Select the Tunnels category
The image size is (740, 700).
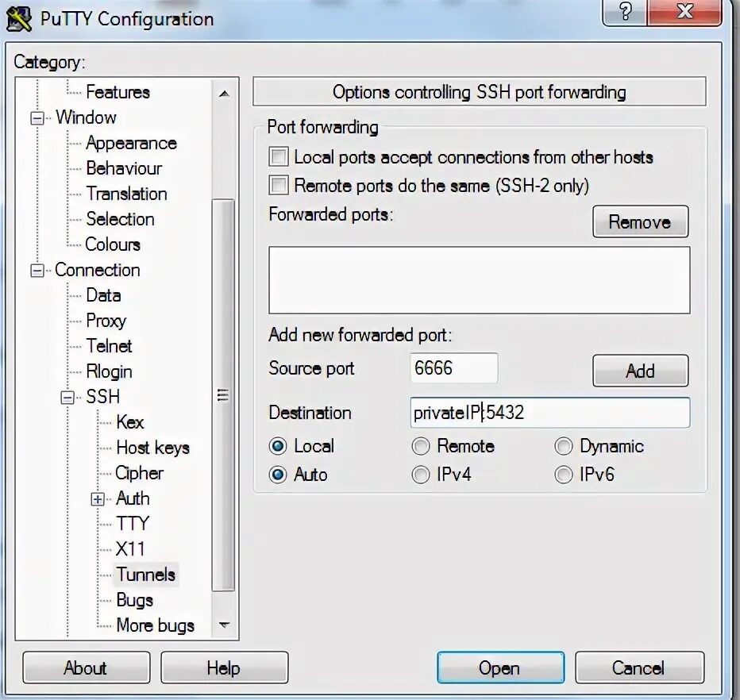coord(146,575)
